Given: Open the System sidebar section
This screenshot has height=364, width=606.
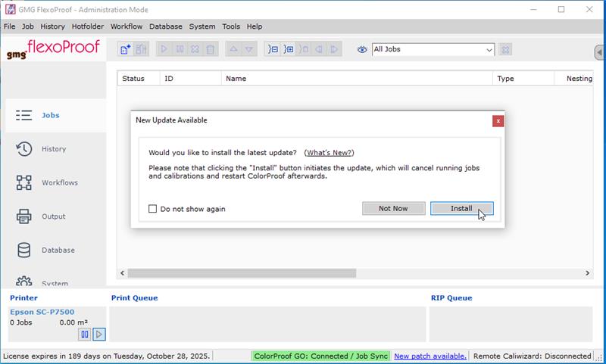Looking at the screenshot, I should tap(55, 282).
